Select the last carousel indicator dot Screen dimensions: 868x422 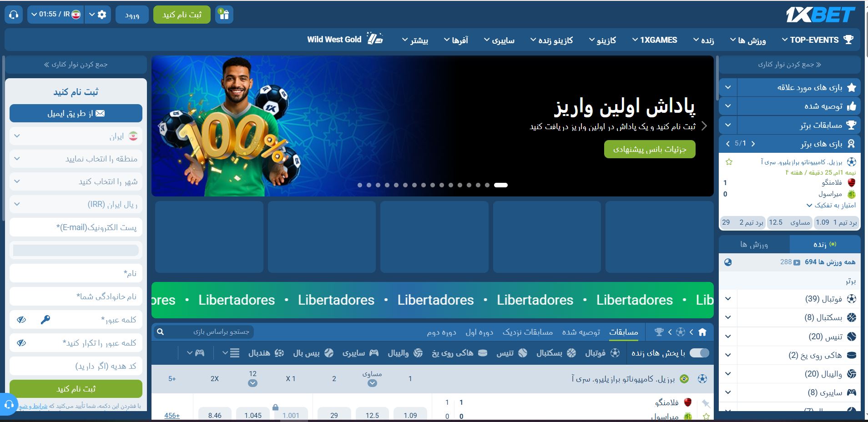[501, 185]
